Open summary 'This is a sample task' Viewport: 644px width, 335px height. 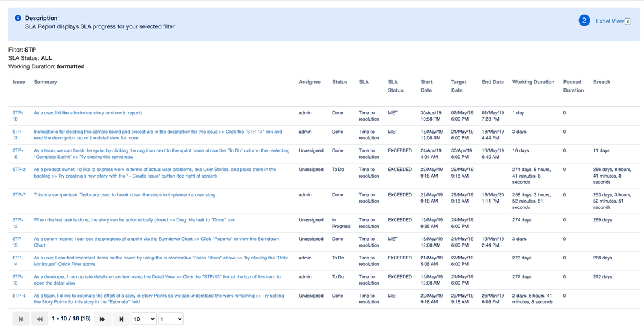(124, 195)
